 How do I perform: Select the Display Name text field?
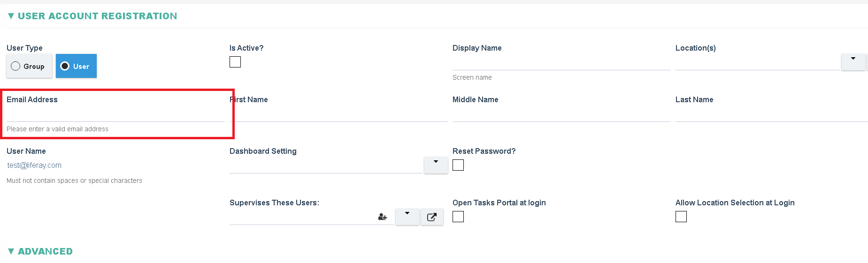click(561, 62)
